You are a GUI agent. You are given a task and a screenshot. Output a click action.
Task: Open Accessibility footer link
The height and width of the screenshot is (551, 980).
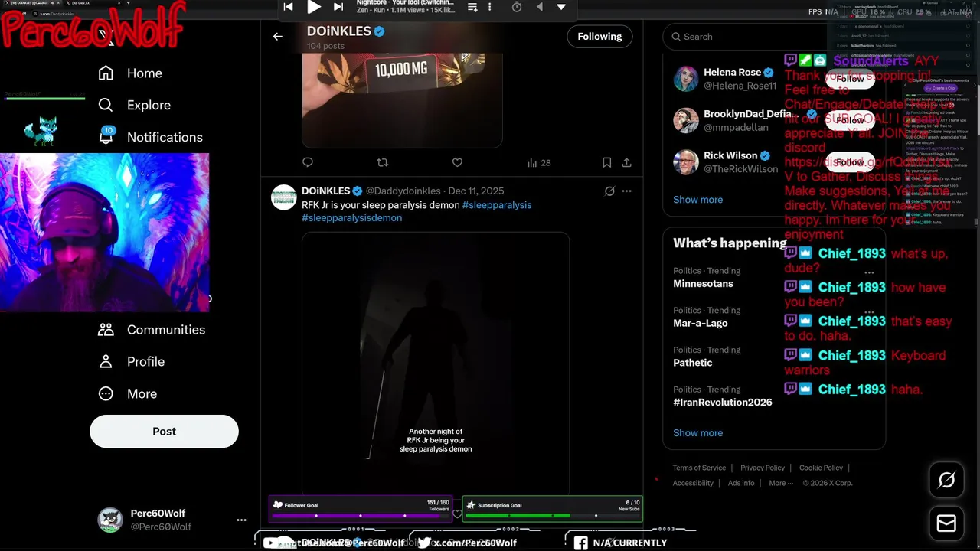(x=693, y=483)
